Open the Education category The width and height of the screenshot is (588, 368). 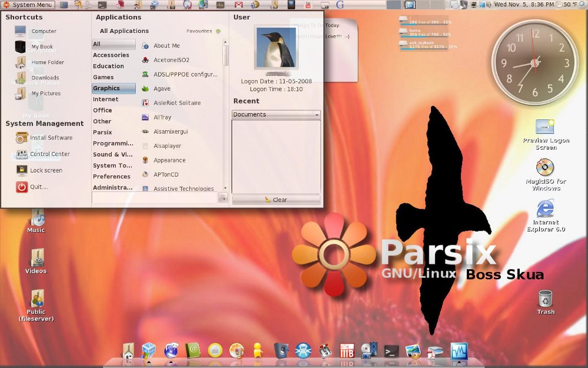(113, 66)
